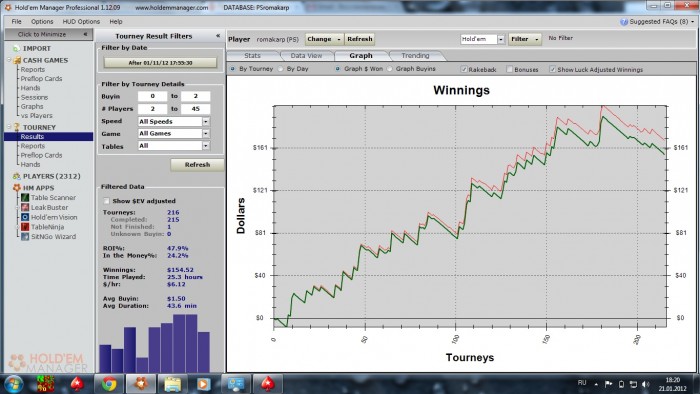
Task: Open SitNGo Wizard app icon
Action: 25,236
